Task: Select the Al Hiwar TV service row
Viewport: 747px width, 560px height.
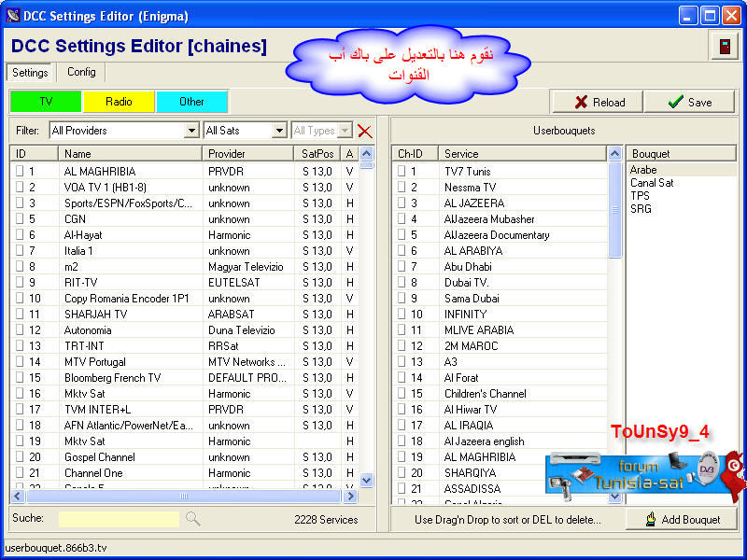Action: coord(500,409)
